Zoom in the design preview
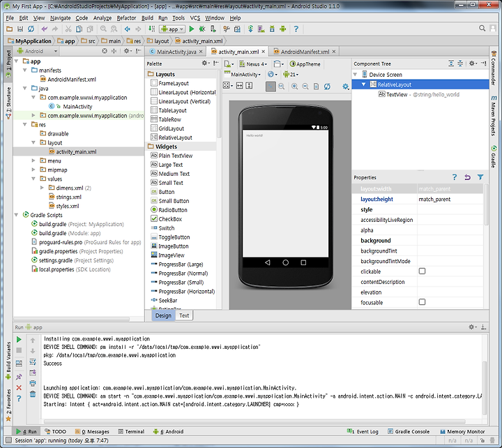This screenshot has width=502, height=448. [x=294, y=87]
